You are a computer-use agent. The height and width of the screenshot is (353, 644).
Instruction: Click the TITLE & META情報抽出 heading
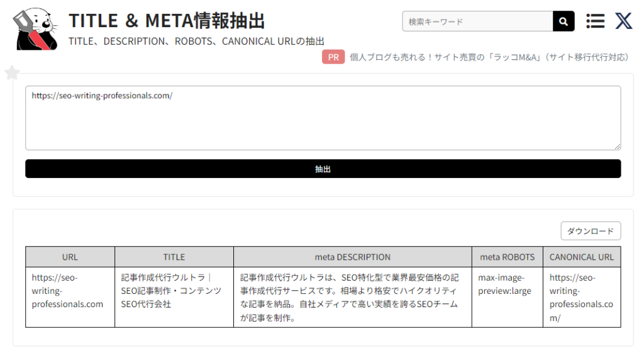click(166, 21)
